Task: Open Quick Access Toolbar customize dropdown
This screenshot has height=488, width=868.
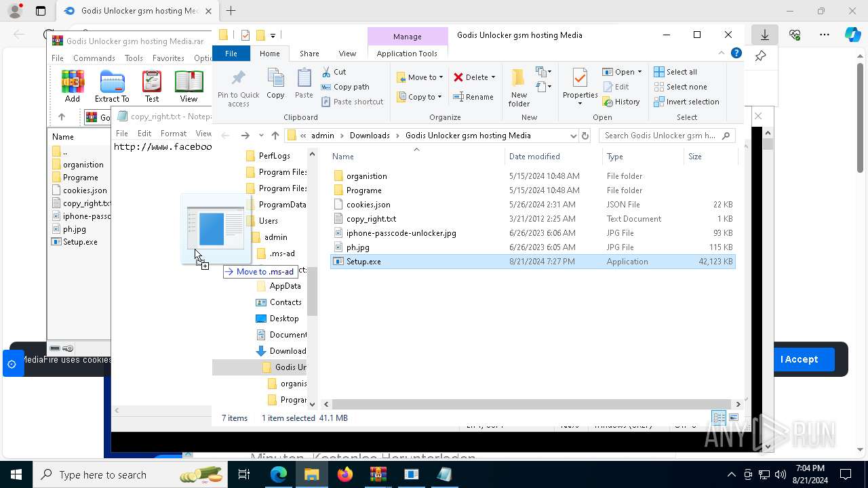Action: pos(273,35)
